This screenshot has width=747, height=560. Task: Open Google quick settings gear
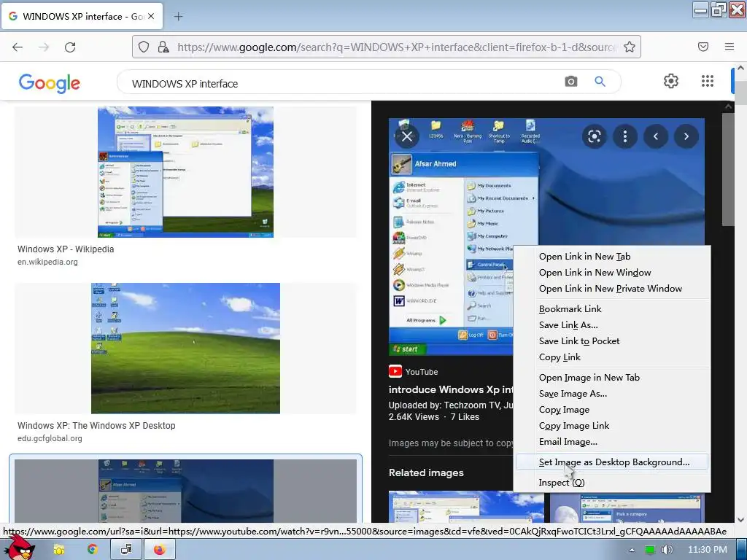671,81
